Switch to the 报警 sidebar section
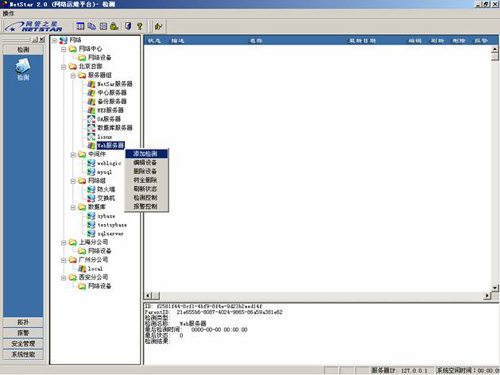The height and width of the screenshot is (375, 500). click(23, 333)
